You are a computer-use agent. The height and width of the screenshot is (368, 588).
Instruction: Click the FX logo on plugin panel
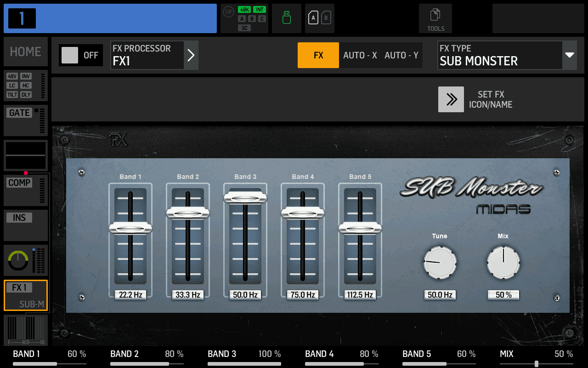pyautogui.click(x=118, y=140)
